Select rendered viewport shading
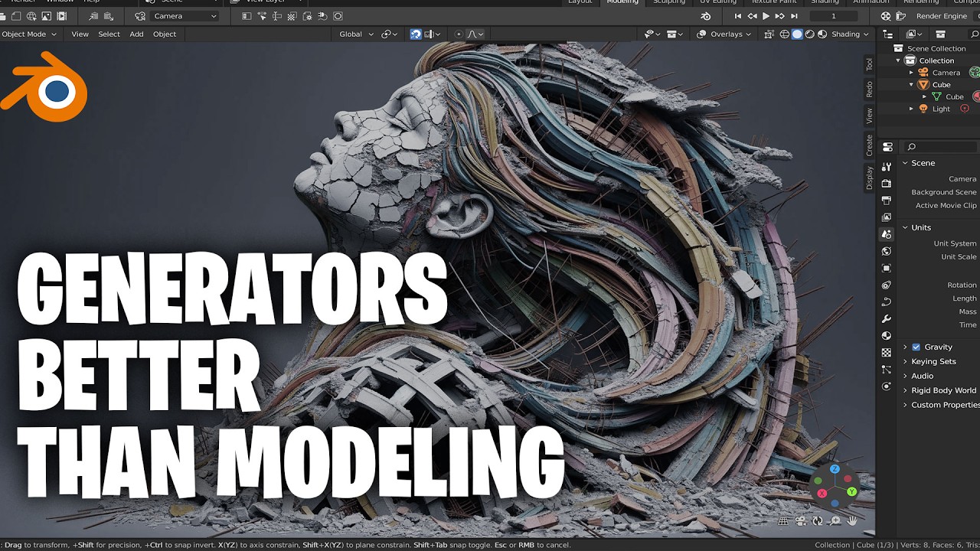 pyautogui.click(x=822, y=34)
